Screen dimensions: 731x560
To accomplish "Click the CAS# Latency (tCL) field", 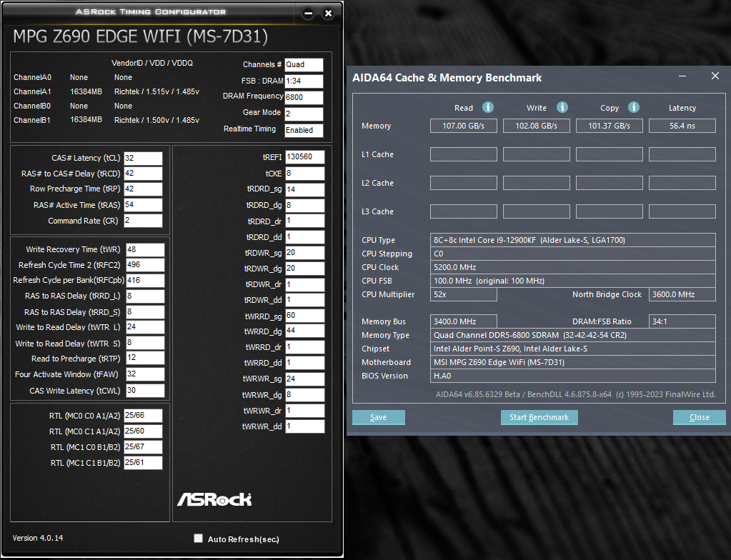I will point(143,159).
